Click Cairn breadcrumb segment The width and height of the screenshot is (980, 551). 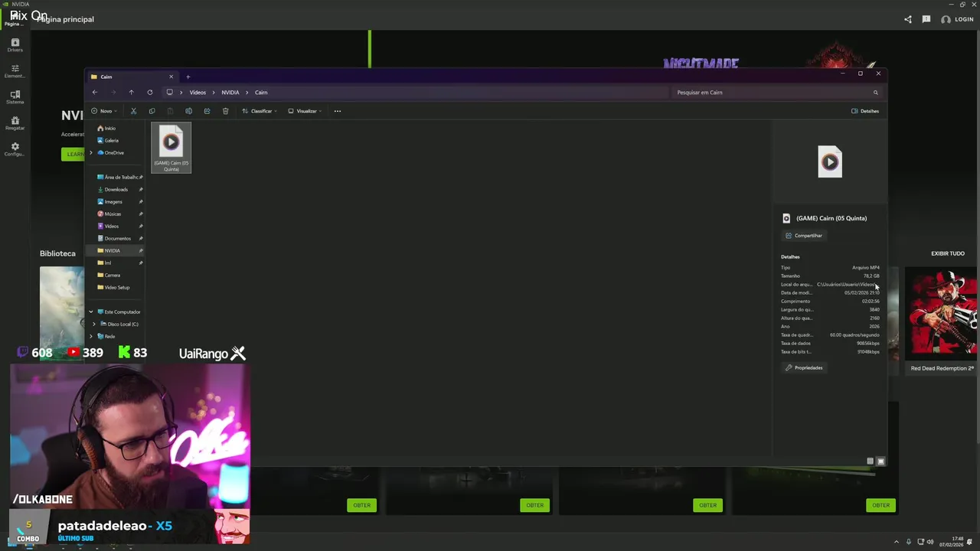[261, 93]
